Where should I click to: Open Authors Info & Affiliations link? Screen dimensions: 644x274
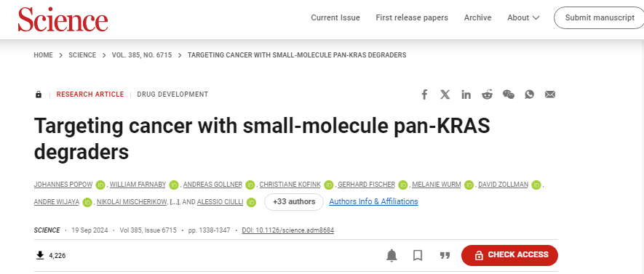374,201
